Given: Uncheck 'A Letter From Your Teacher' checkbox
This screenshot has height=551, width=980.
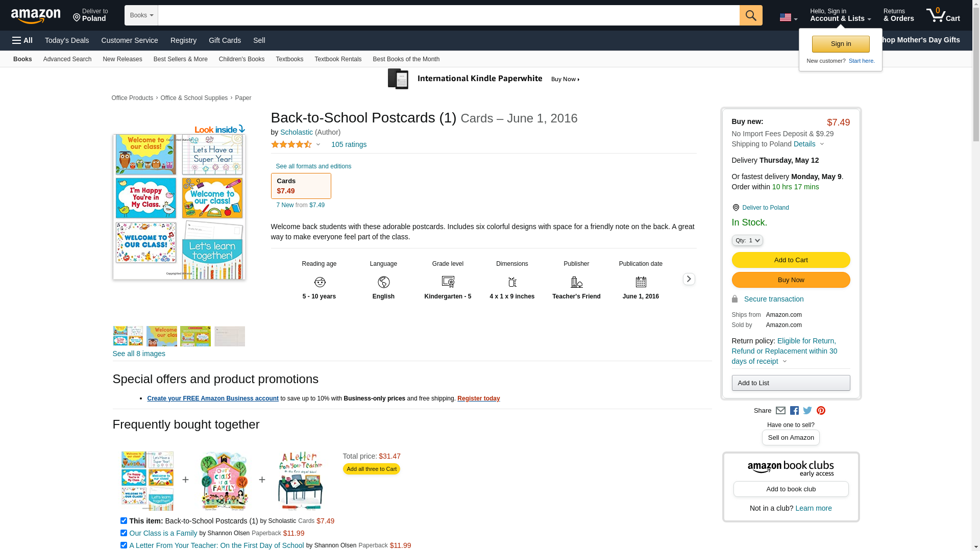Looking at the screenshot, I should pos(124,545).
